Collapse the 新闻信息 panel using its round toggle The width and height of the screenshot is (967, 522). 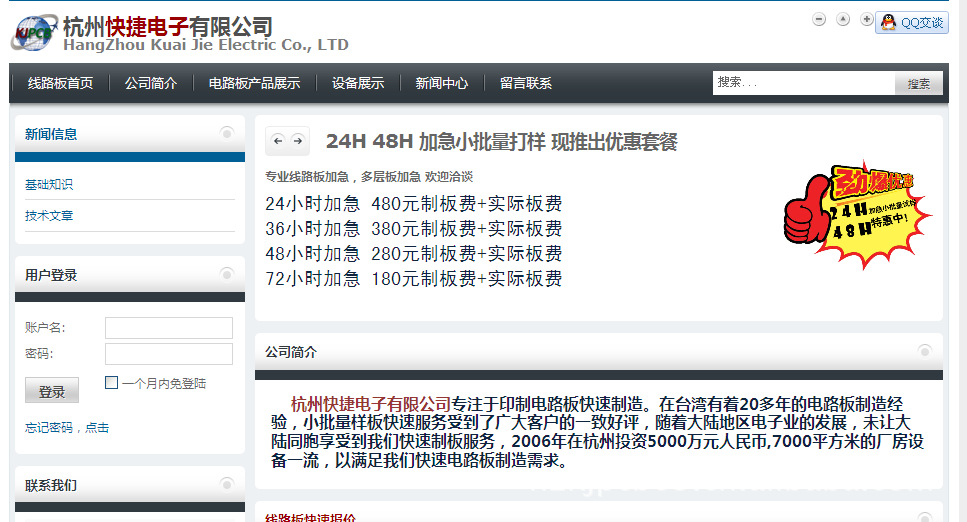tap(227, 133)
